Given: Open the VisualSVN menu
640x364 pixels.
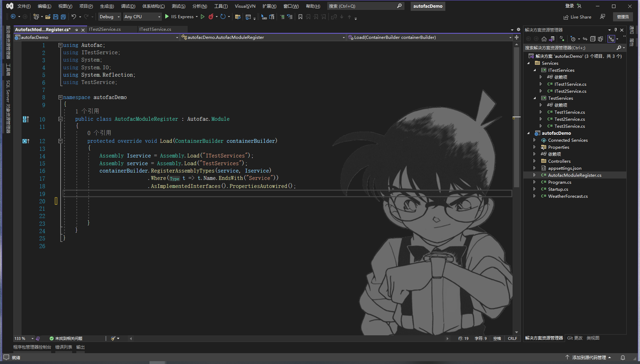Looking at the screenshot, I should pos(245,6).
